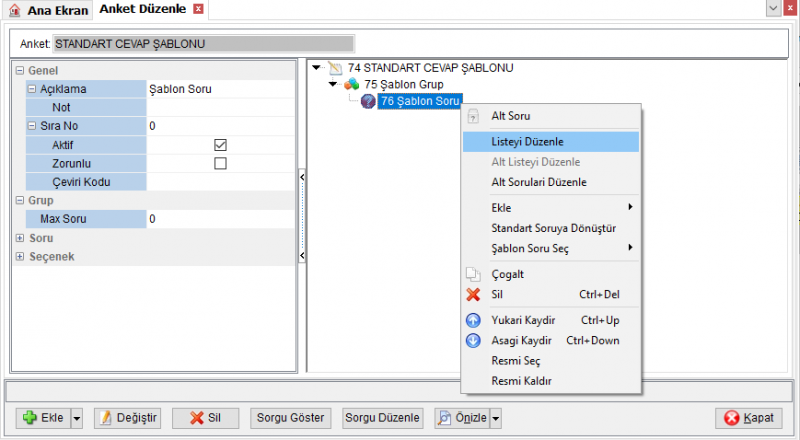Click the Değiştir button

click(x=128, y=418)
